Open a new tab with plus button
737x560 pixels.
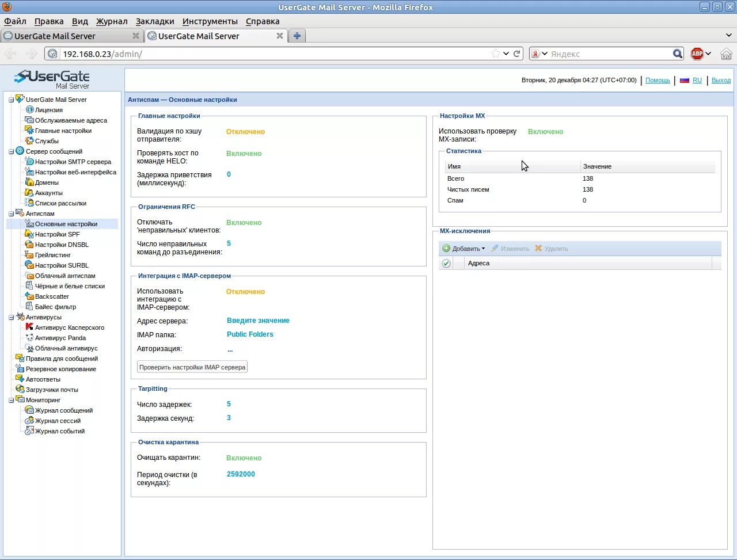(297, 36)
